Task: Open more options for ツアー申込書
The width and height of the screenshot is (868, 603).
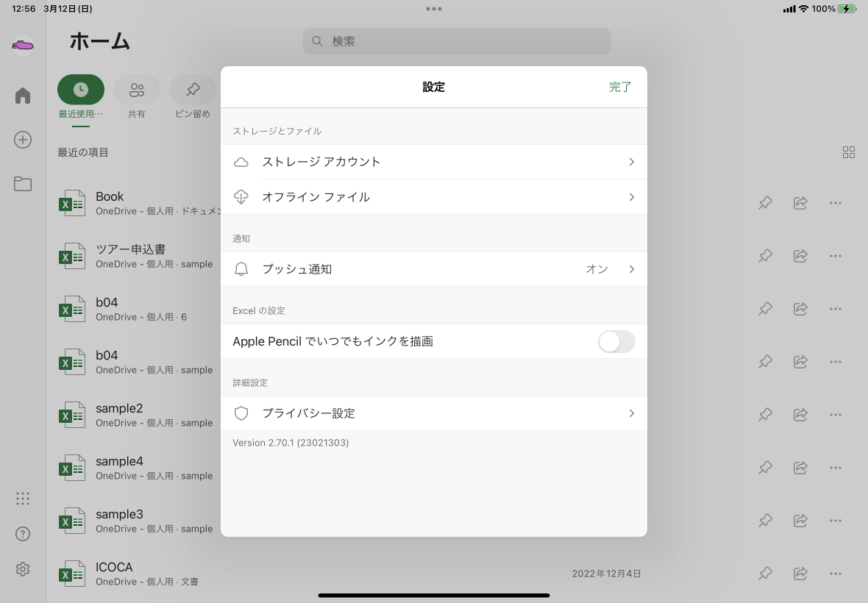Action: 836,256
